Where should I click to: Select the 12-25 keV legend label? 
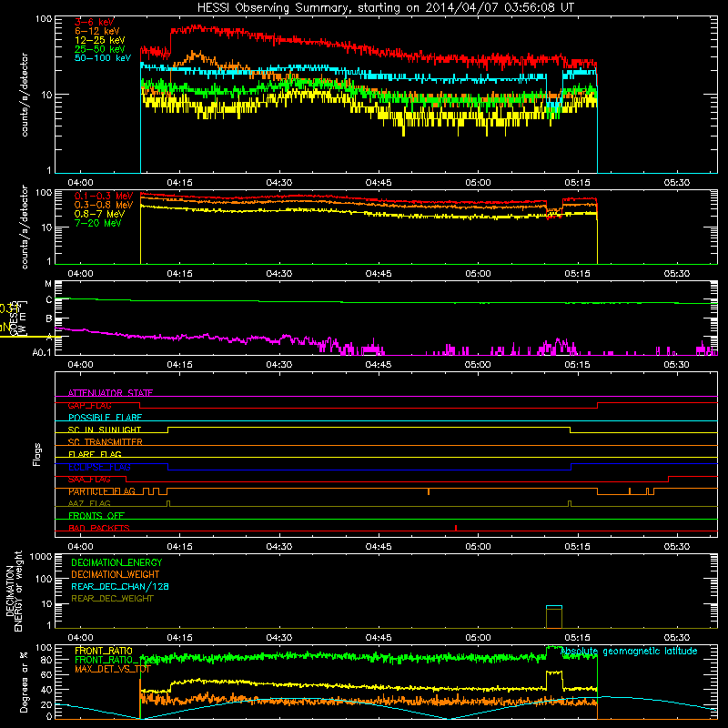[100, 40]
